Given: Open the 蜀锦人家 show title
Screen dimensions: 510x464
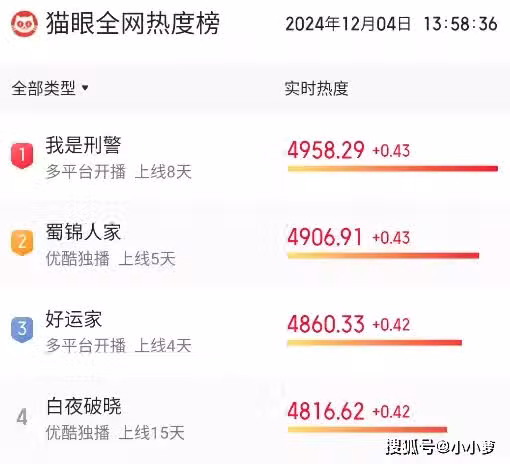Looking at the screenshot, I should point(83,232).
